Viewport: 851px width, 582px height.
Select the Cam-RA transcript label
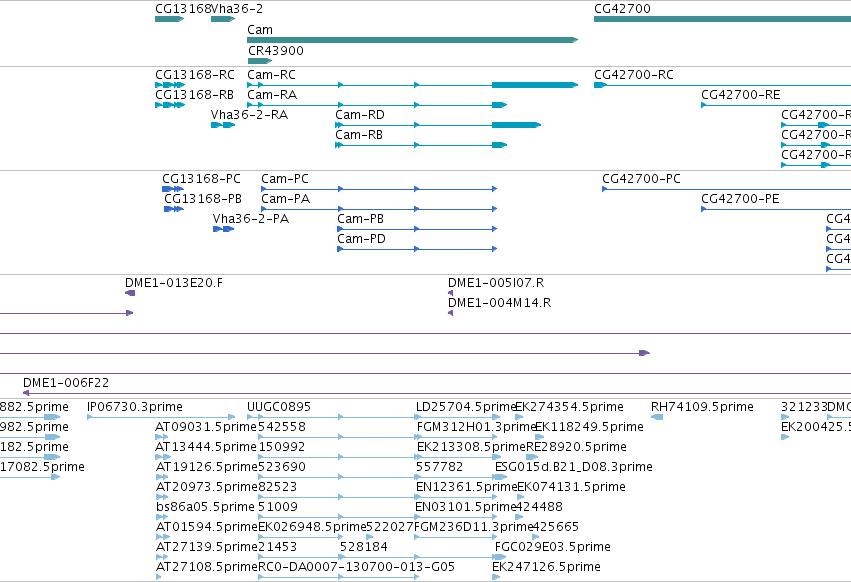(272, 95)
